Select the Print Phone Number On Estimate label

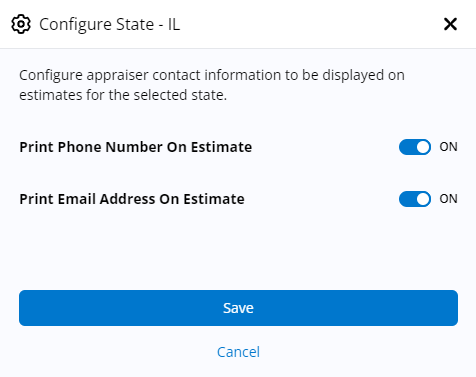pyautogui.click(x=136, y=147)
